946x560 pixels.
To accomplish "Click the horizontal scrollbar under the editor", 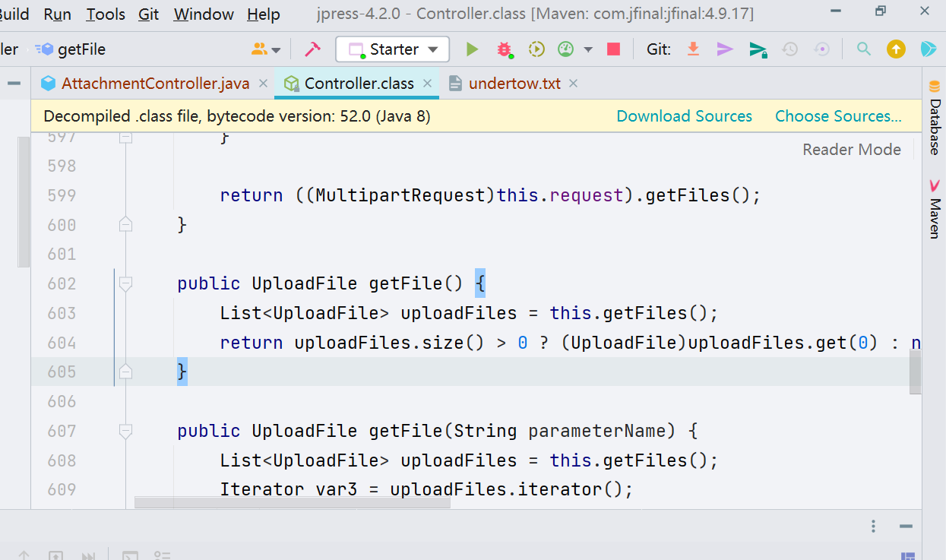I will point(292,502).
